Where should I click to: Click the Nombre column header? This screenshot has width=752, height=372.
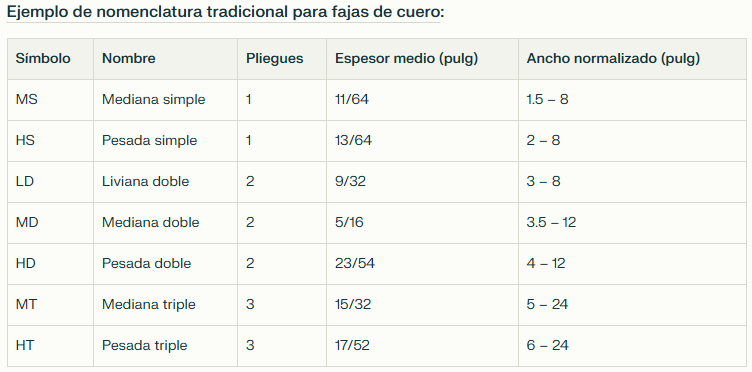165,59
